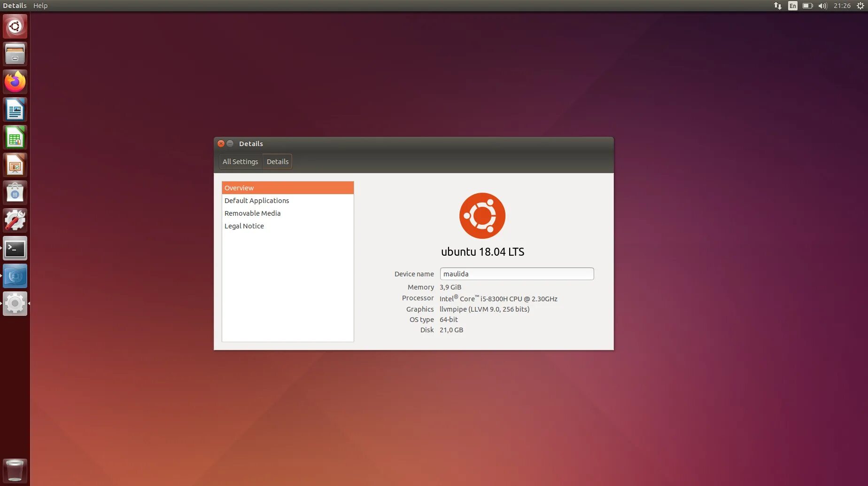
Task: Select Default Applications in the sidebar
Action: tap(288, 201)
